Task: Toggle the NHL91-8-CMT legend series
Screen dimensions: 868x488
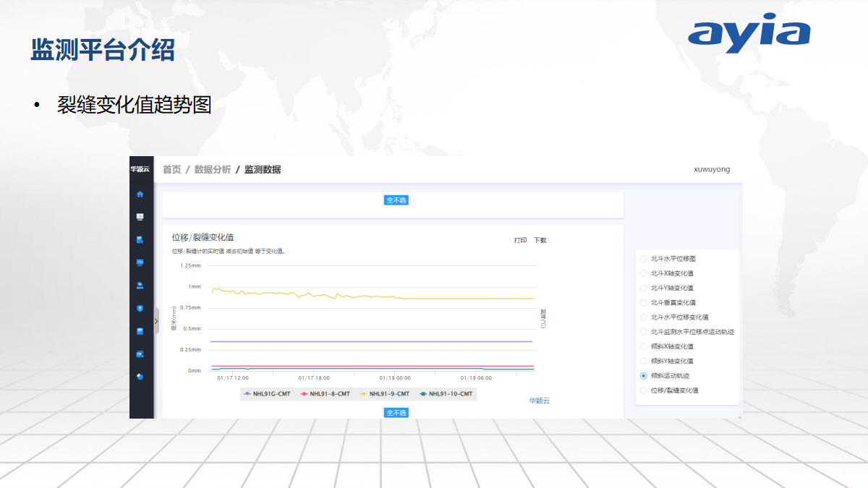Action: point(325,394)
